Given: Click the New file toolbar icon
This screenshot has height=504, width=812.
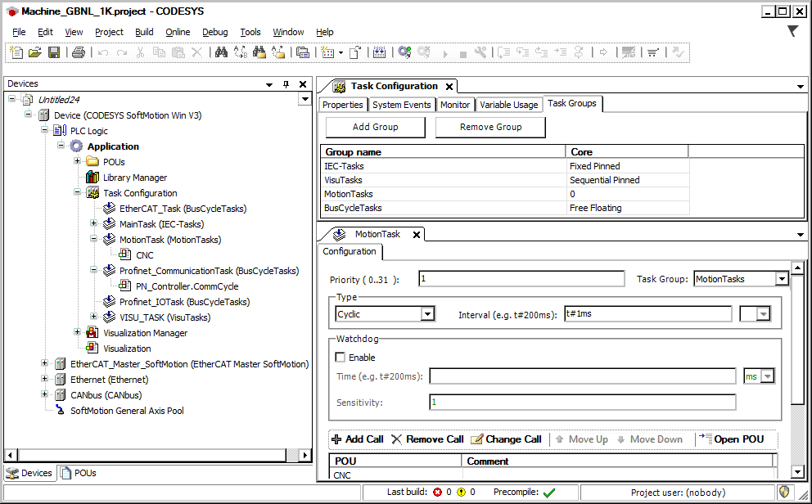Looking at the screenshot, I should click(16, 52).
